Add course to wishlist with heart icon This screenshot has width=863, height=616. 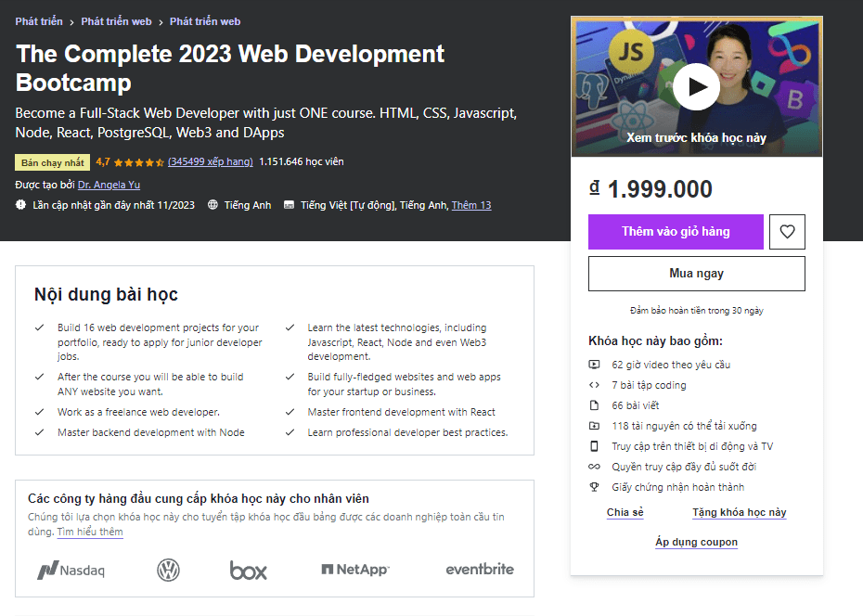pyautogui.click(x=787, y=232)
